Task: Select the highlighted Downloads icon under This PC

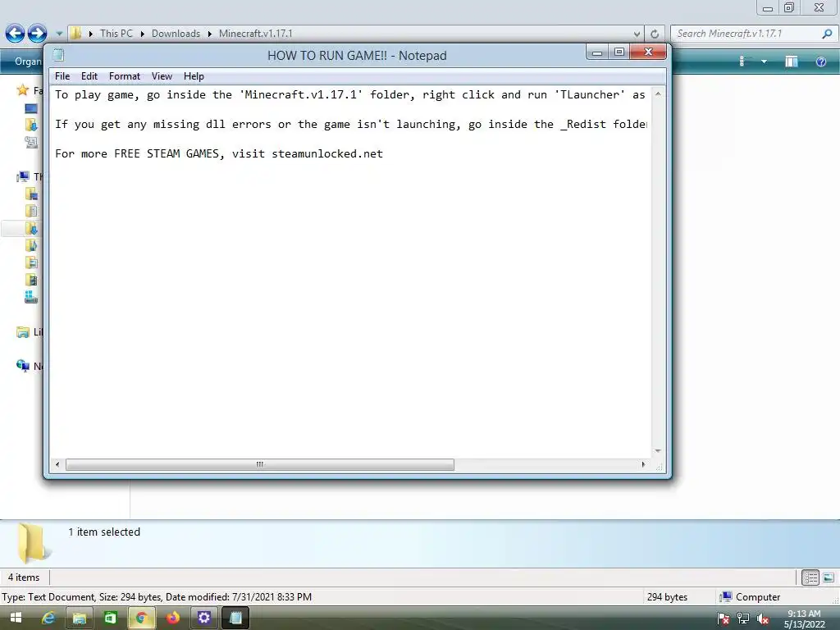Action: click(x=31, y=229)
